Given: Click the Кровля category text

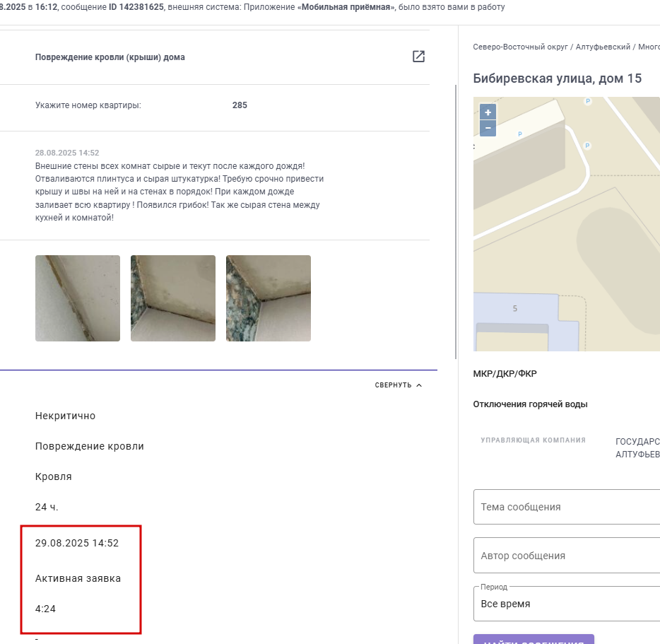Looking at the screenshot, I should click(x=54, y=476).
